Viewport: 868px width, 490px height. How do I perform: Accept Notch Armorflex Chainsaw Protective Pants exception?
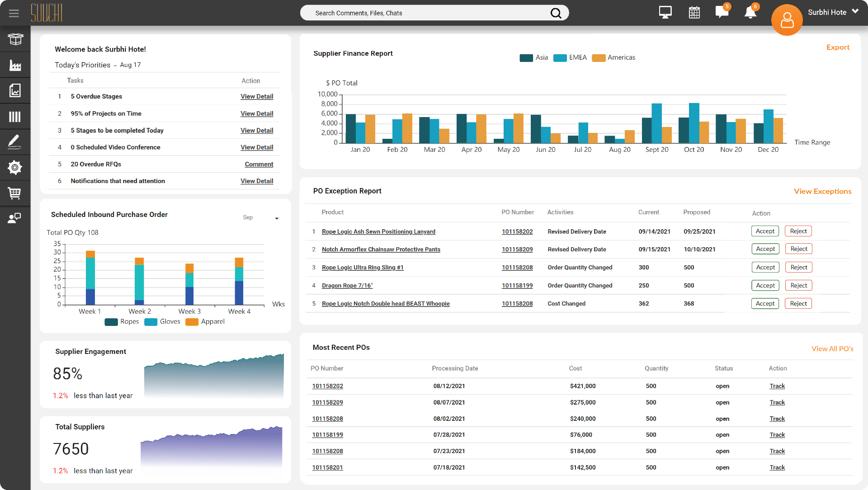(765, 249)
